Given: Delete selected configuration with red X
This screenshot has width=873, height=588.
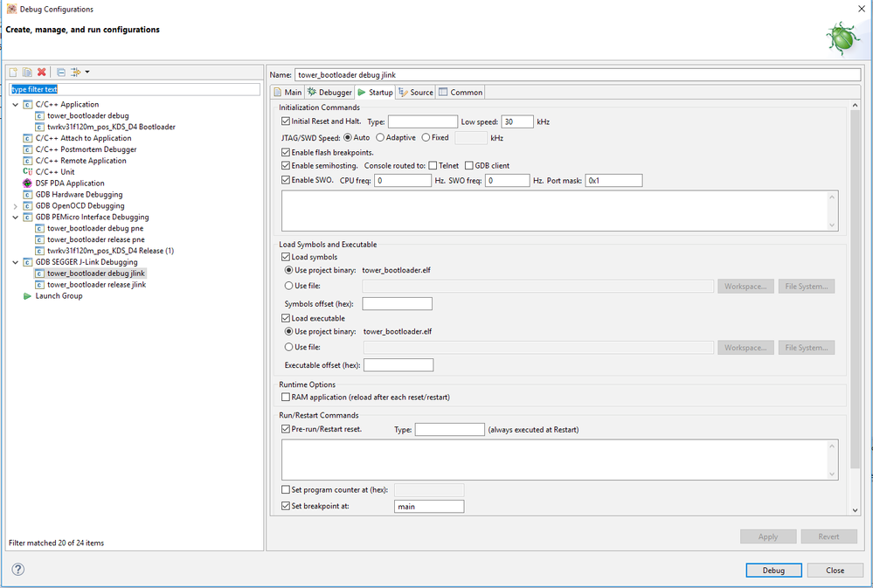Looking at the screenshot, I should tap(42, 73).
